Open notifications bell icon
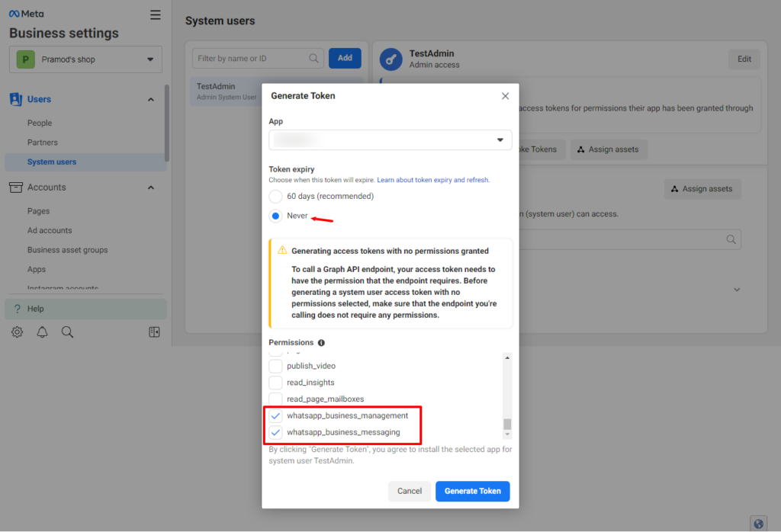This screenshot has height=532, width=781. (42, 332)
